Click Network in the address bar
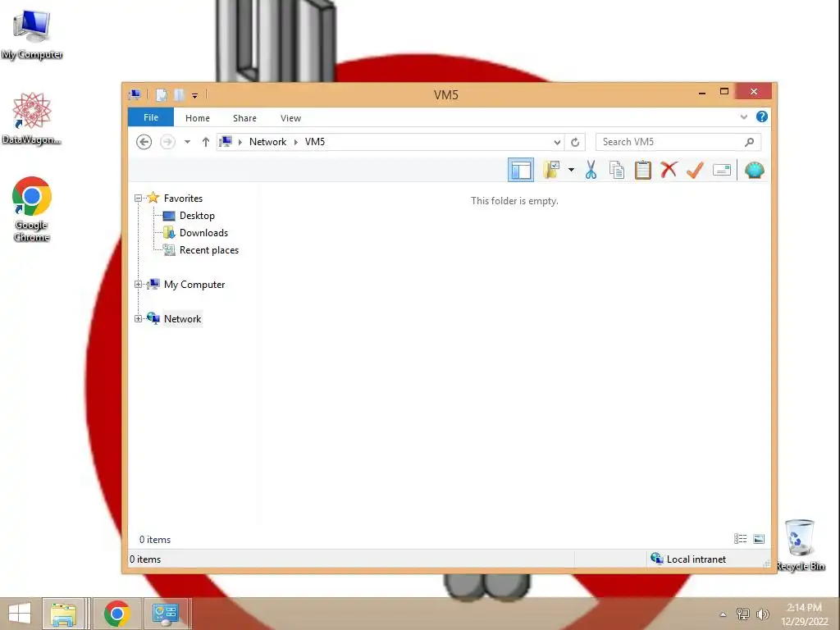The height and width of the screenshot is (630, 840). point(267,142)
